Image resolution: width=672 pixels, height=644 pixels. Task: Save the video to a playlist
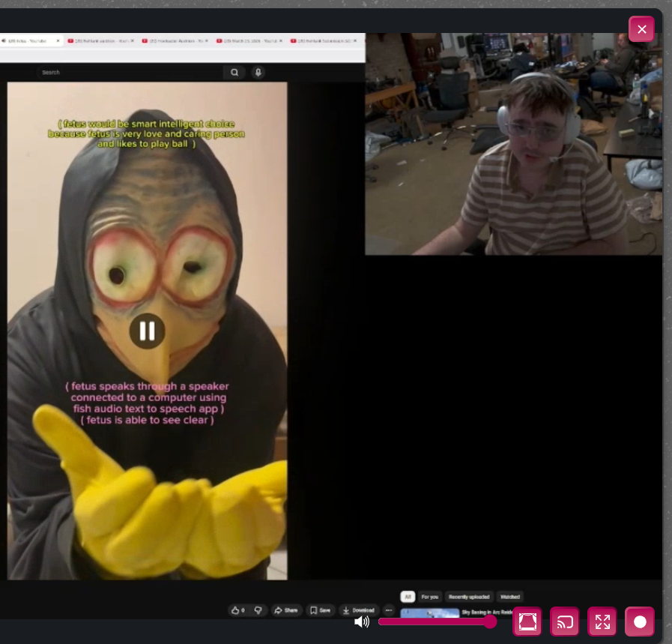click(321, 610)
